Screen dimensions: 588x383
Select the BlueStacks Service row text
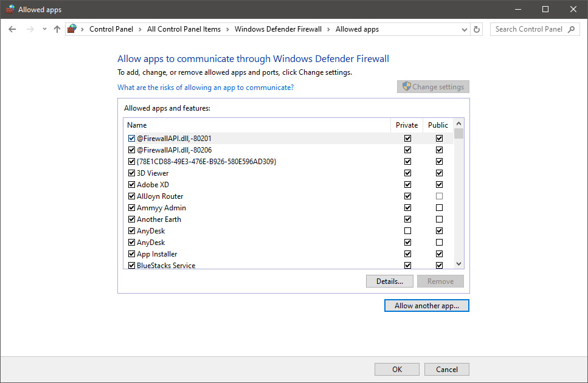pyautogui.click(x=166, y=265)
